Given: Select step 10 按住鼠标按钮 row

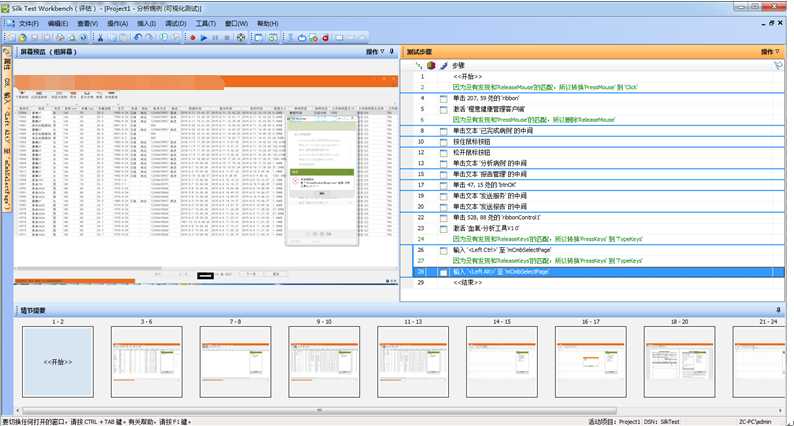Looking at the screenshot, I should 591,142.
